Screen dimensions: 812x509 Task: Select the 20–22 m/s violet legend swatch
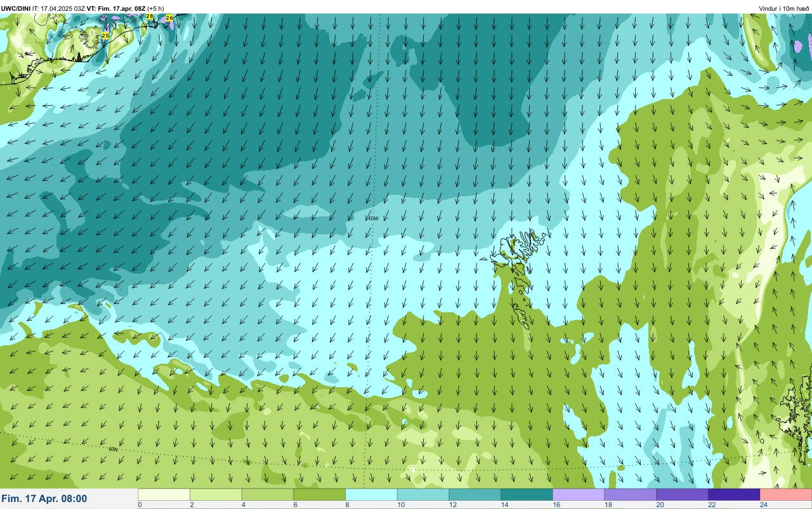[683, 494]
